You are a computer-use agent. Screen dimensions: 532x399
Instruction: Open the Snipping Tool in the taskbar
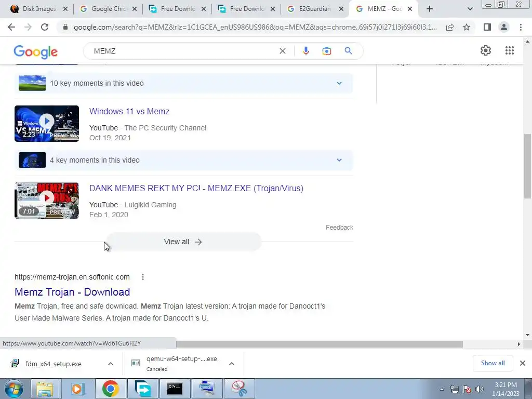[x=240, y=389]
